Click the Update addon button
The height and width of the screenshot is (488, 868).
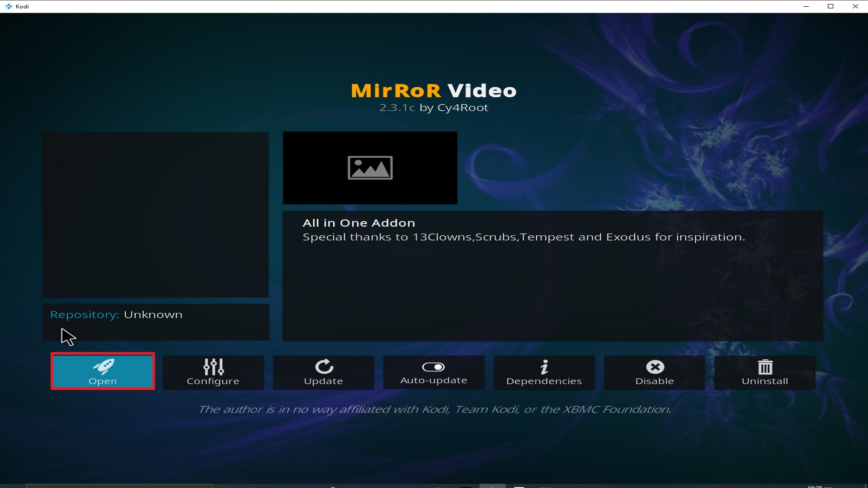pyautogui.click(x=323, y=372)
